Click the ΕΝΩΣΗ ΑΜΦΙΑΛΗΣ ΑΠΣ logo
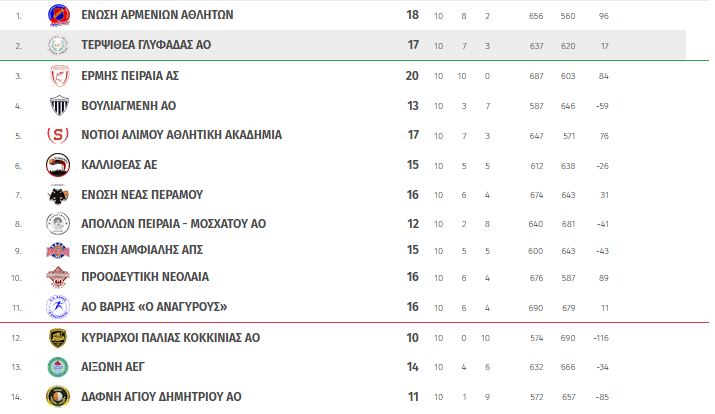The height and width of the screenshot is (414, 715). [x=58, y=250]
